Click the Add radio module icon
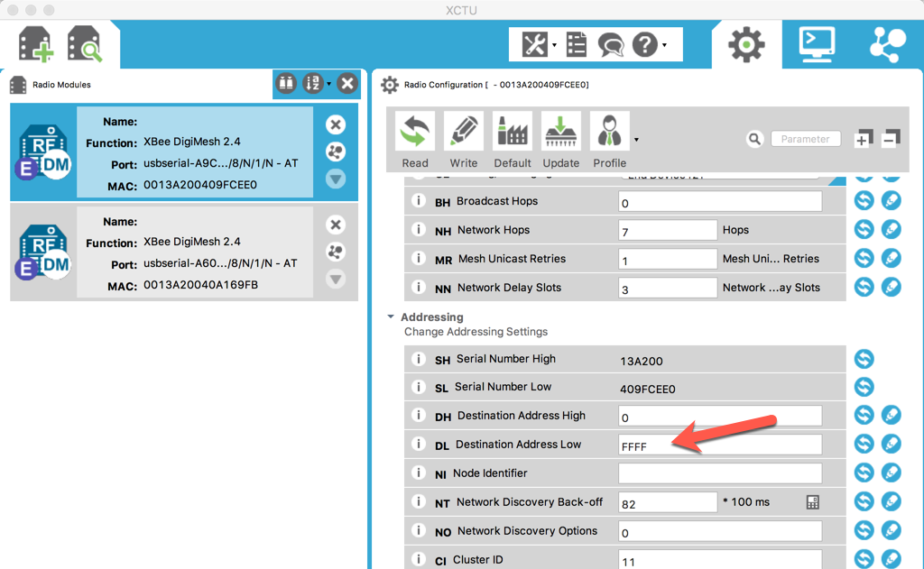This screenshot has width=924, height=569. coord(36,45)
